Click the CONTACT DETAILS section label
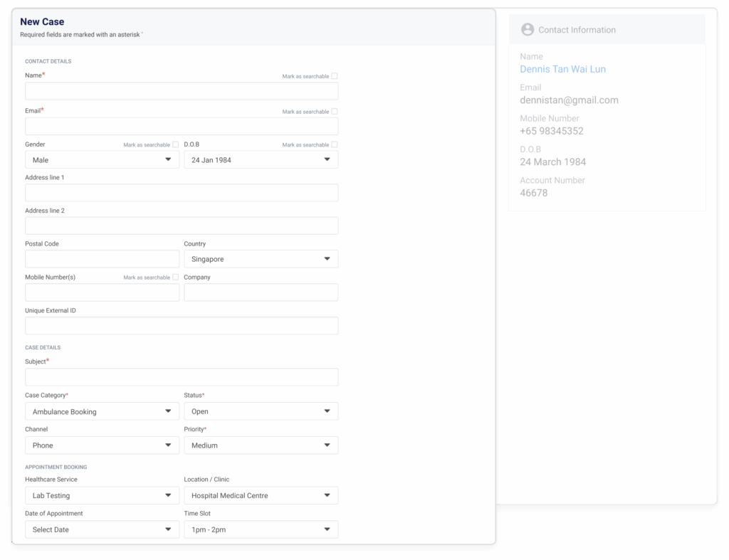 click(x=48, y=61)
